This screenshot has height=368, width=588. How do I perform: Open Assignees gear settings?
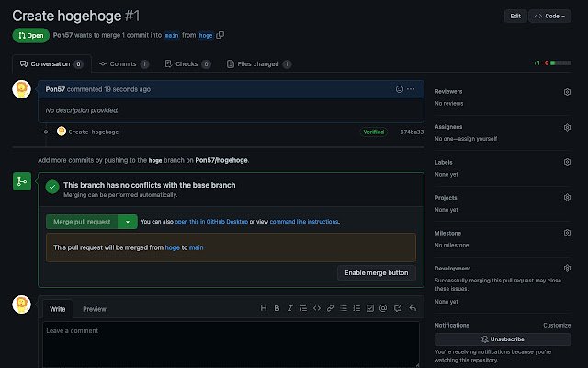567,127
